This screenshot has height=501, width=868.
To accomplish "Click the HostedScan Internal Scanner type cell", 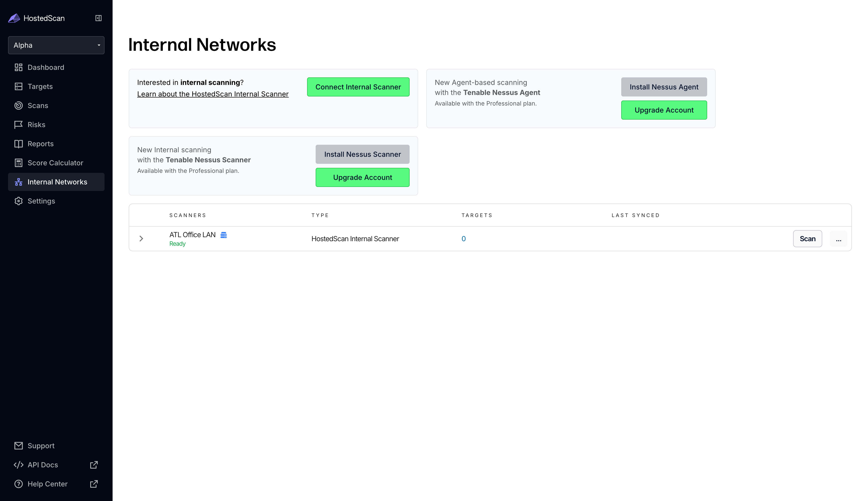I will [355, 239].
